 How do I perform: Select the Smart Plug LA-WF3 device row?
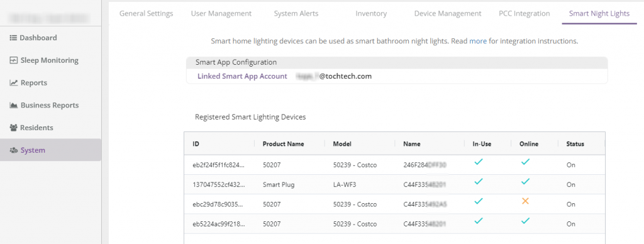click(394, 184)
